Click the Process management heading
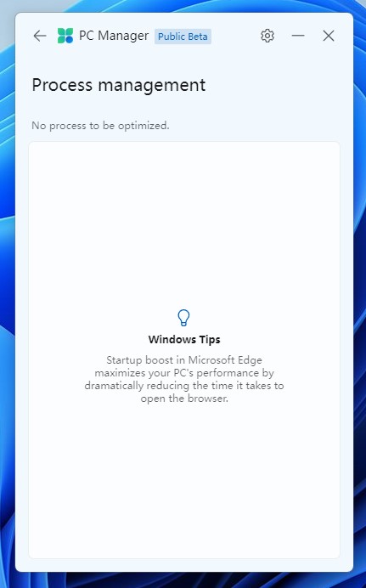The height and width of the screenshot is (588, 366). pyautogui.click(x=119, y=85)
